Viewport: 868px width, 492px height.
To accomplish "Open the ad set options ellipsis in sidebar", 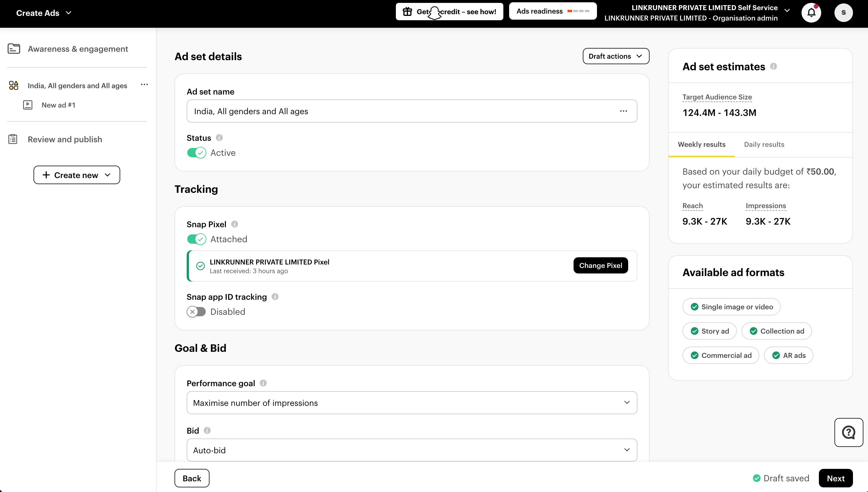I will (144, 84).
